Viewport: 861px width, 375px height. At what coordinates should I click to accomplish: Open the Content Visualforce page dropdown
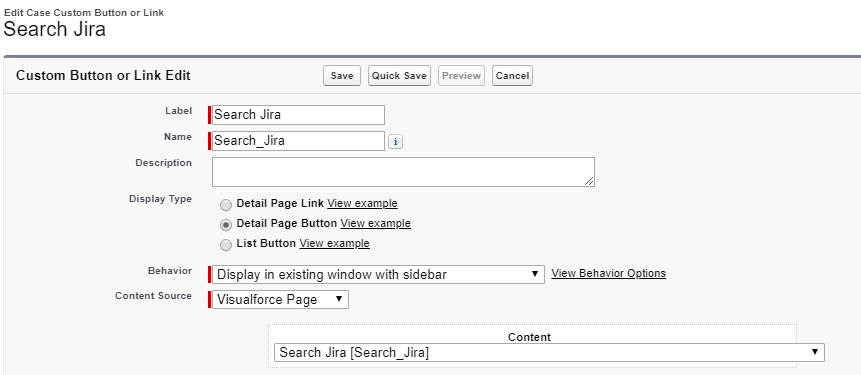[x=549, y=352]
